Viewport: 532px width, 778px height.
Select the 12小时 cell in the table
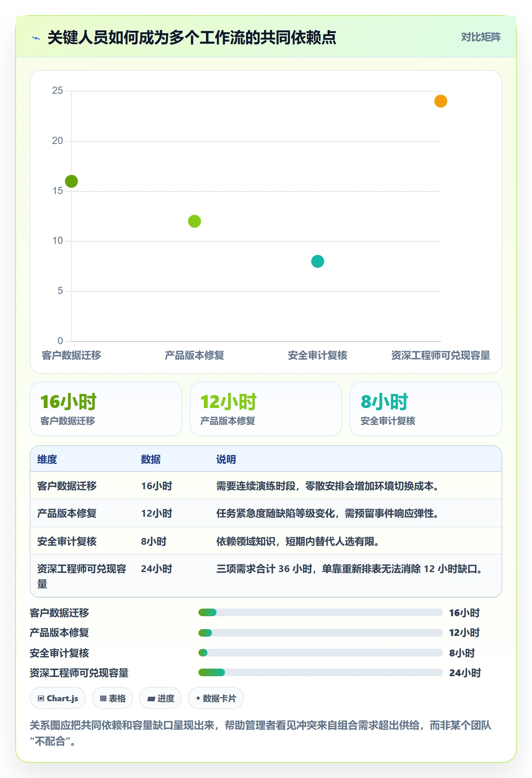157,513
